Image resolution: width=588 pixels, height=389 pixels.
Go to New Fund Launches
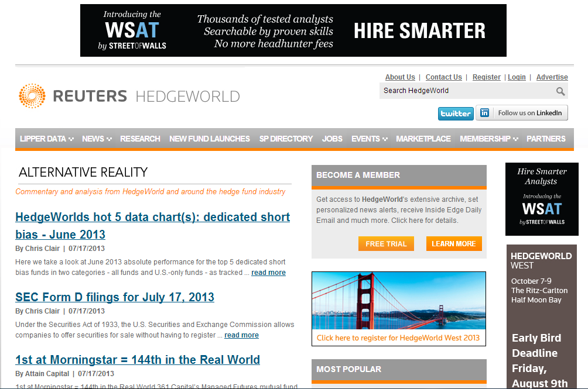pos(209,139)
